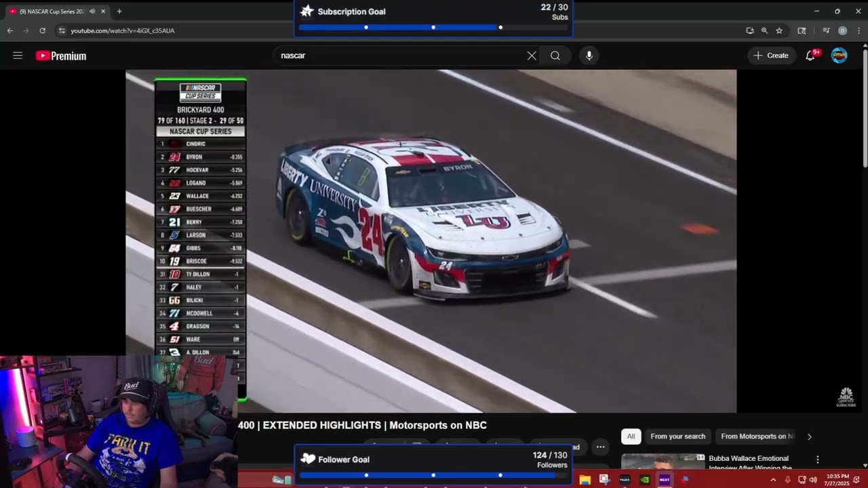Click BYRON row in the leaderboard
Image resolution: width=868 pixels, height=488 pixels.
click(x=201, y=157)
